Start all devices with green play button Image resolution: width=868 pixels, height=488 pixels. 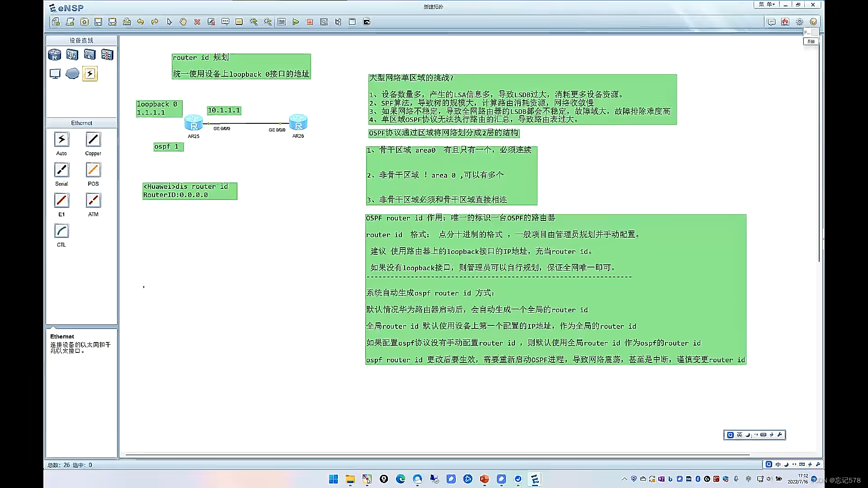point(296,22)
